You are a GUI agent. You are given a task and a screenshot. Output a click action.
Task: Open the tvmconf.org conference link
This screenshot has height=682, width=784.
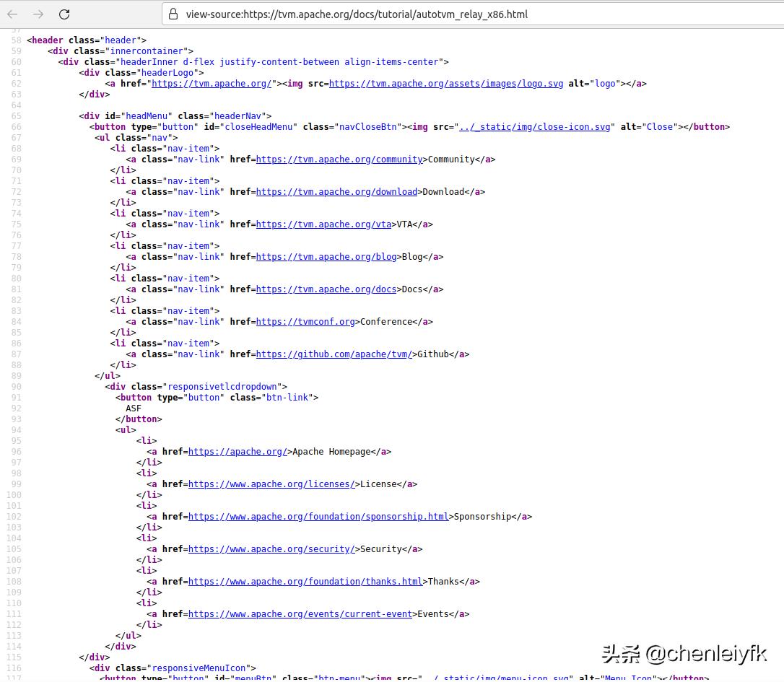(x=305, y=322)
